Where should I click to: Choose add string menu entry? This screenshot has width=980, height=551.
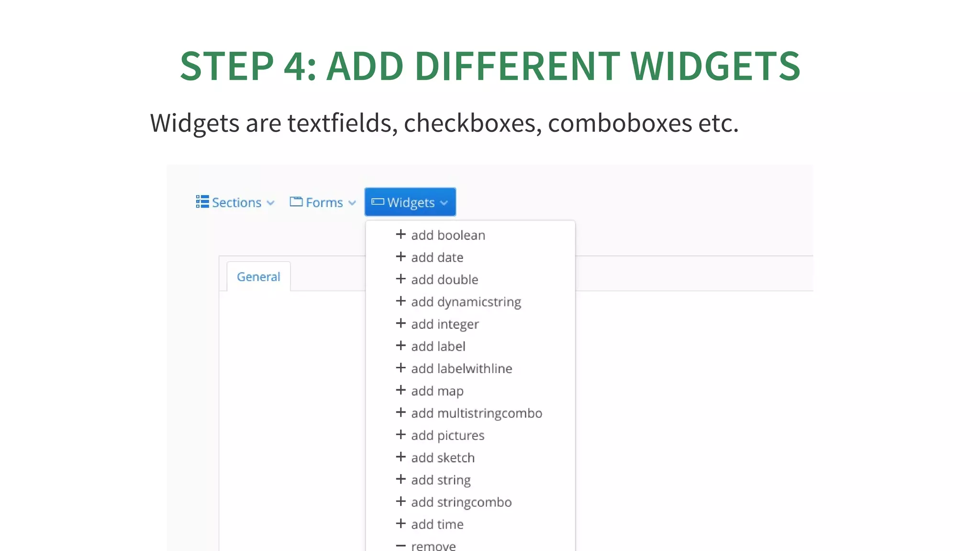pyautogui.click(x=470, y=480)
